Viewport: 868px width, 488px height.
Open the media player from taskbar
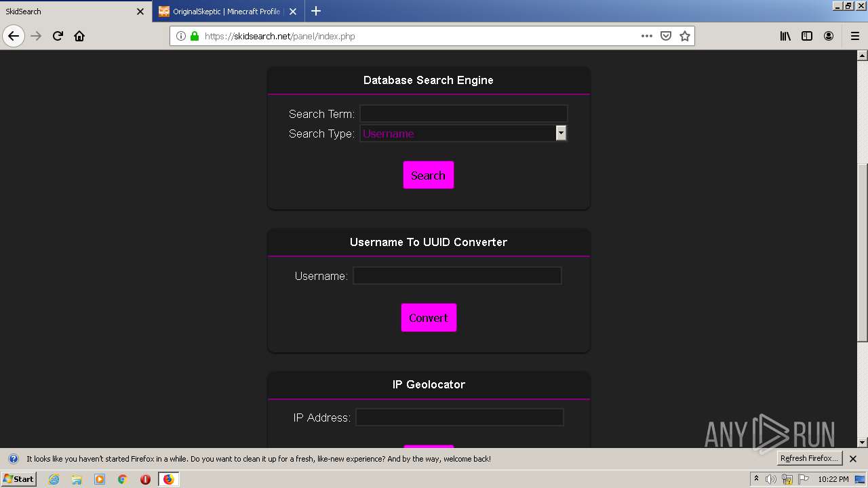(100, 479)
